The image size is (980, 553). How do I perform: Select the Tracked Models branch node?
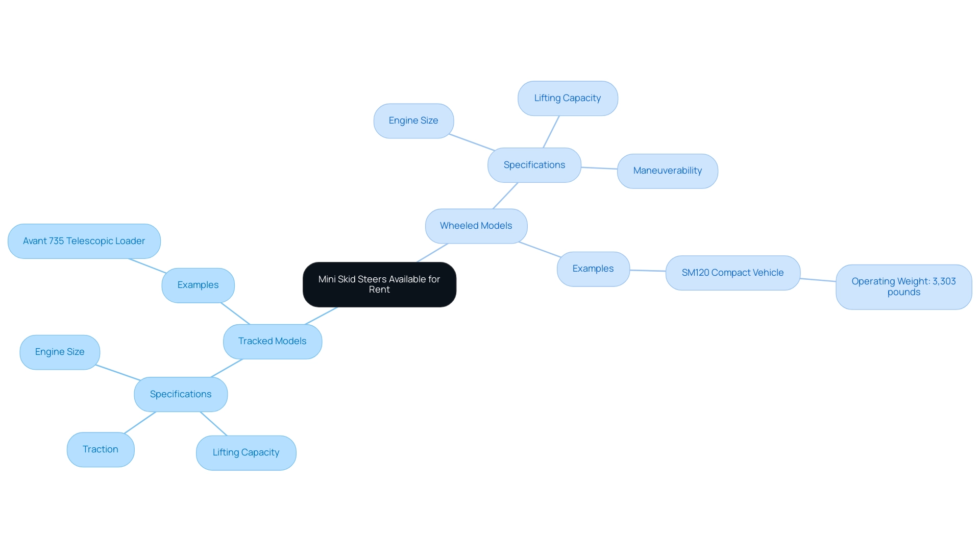tap(271, 340)
